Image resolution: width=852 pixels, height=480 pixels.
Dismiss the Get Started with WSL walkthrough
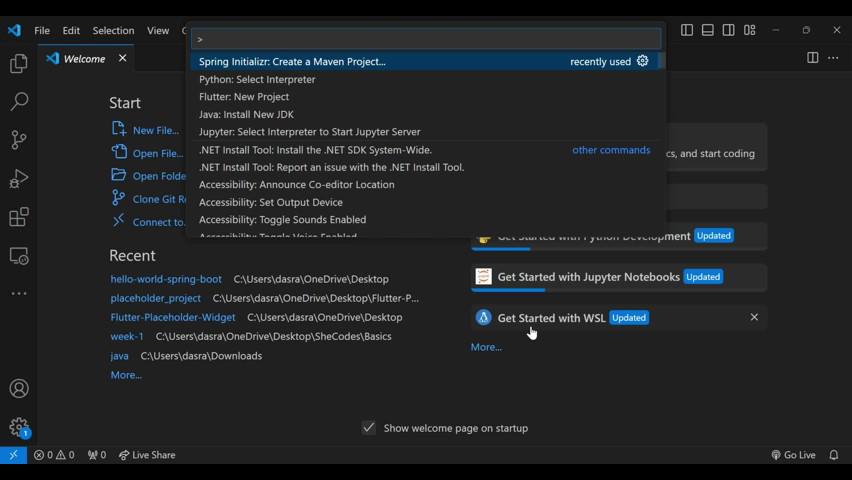tap(754, 317)
